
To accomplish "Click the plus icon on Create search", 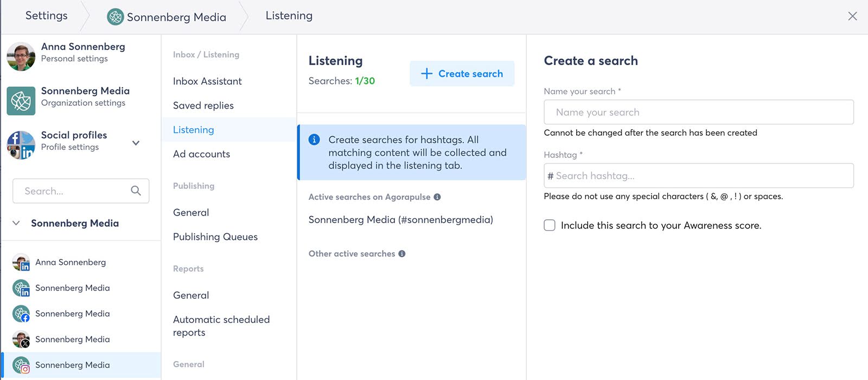I will [427, 73].
